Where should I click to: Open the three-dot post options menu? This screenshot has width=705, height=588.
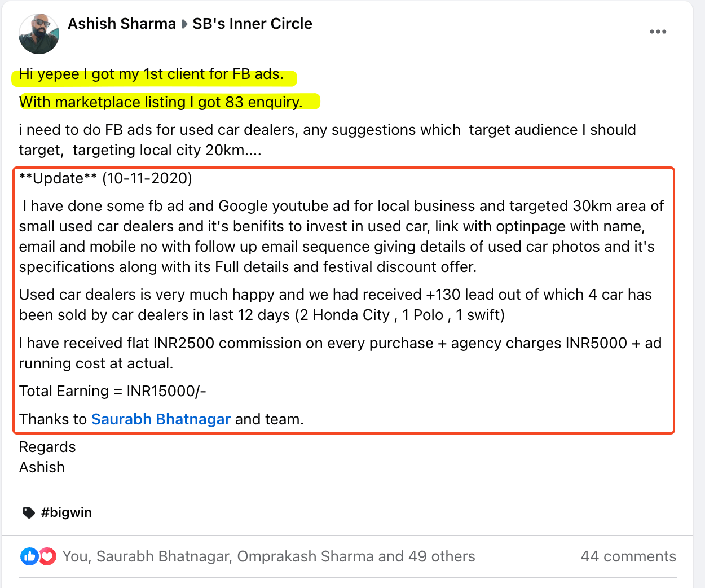tap(658, 32)
